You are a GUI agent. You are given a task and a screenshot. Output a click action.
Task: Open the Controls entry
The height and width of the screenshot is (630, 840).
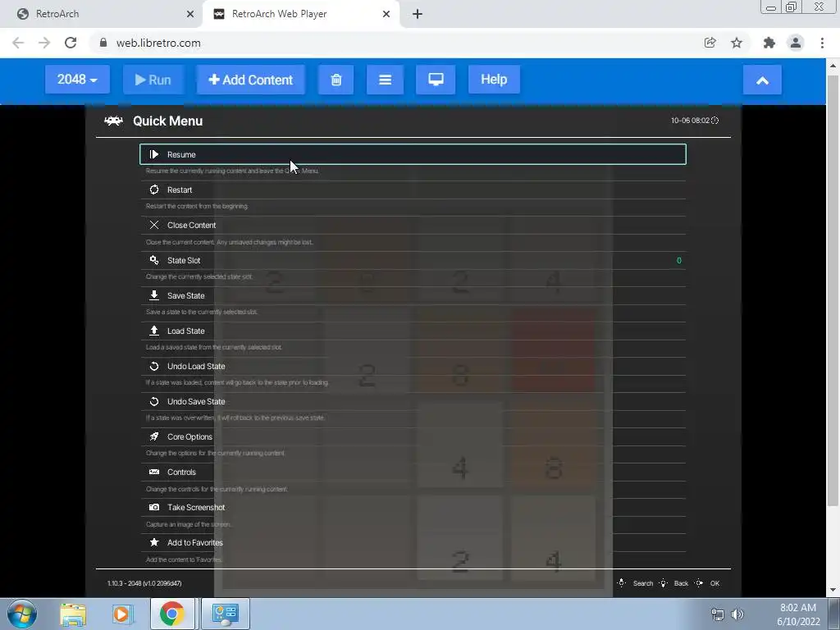pyautogui.click(x=413, y=472)
